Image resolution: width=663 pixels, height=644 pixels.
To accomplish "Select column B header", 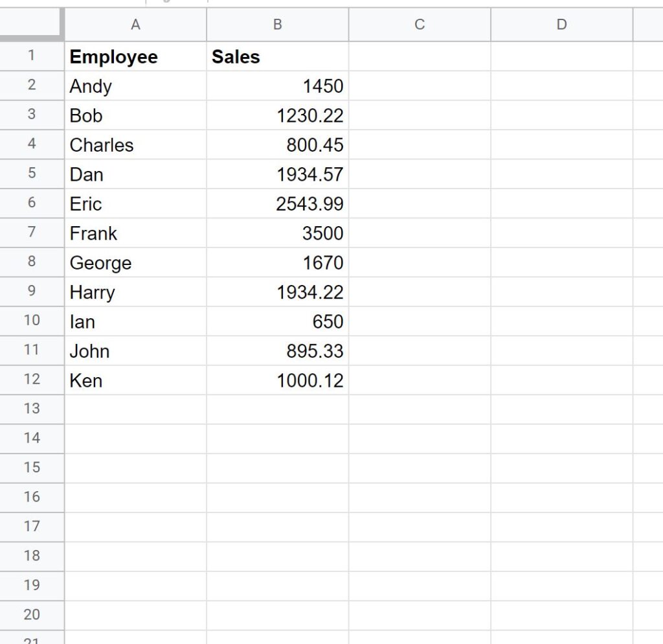I will [277, 25].
